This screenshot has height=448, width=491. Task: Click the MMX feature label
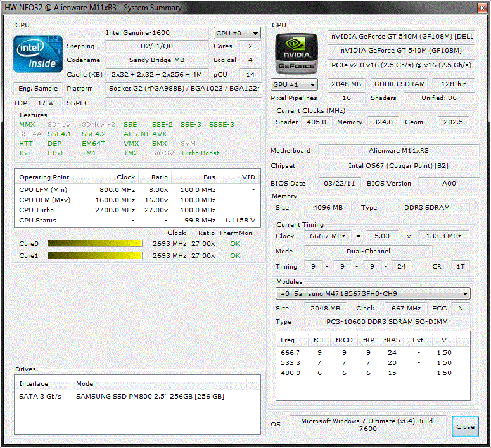pos(27,125)
